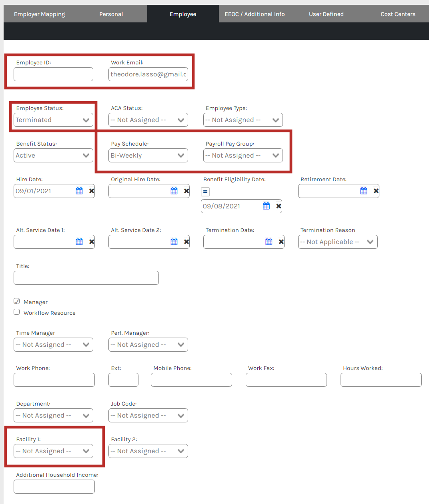This screenshot has height=504, width=429.
Task: Open the Facility 2 dropdown
Action: [148, 451]
